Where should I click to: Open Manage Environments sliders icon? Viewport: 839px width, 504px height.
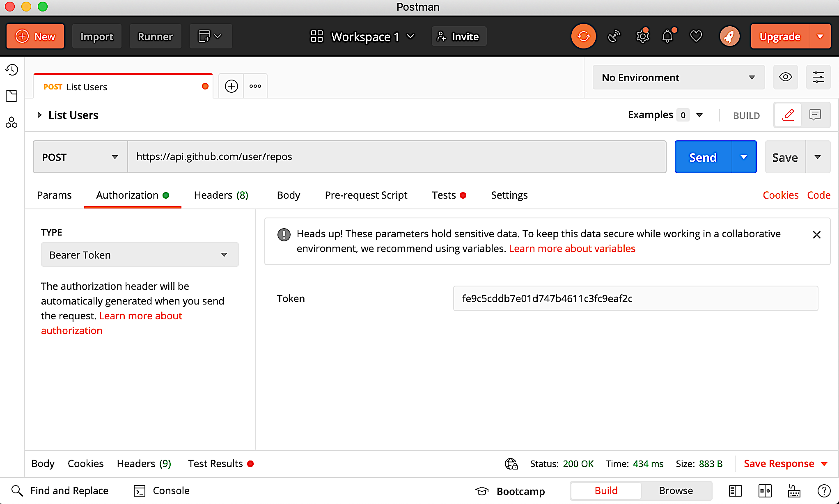click(x=818, y=77)
